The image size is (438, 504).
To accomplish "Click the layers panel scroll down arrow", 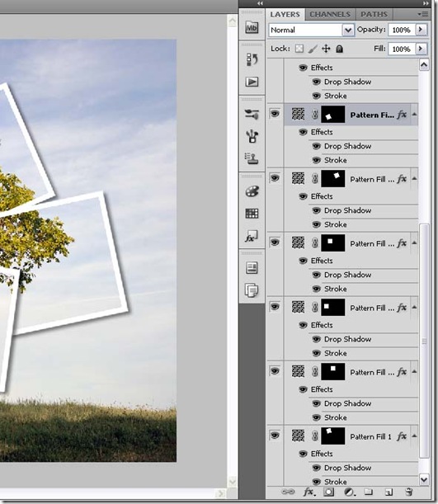I will (424, 479).
